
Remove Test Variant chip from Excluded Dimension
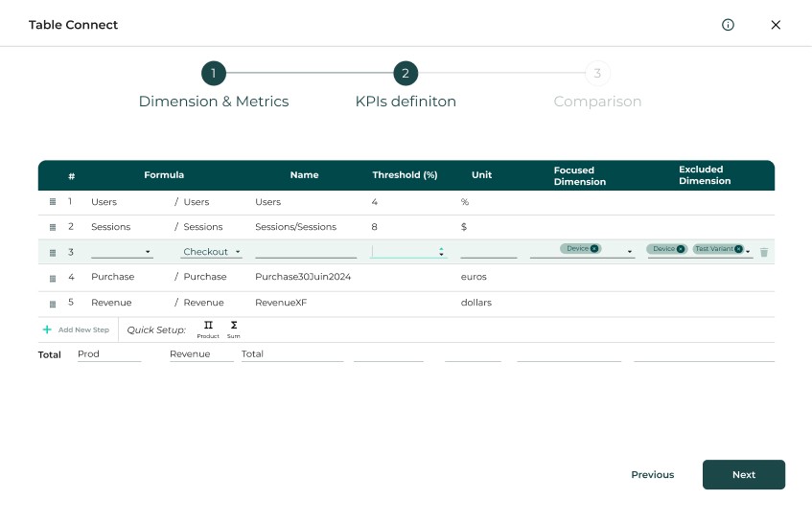pyautogui.click(x=738, y=249)
